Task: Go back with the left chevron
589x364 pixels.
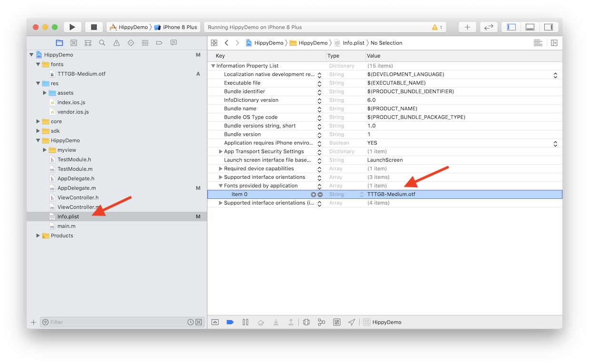Action: pos(226,43)
